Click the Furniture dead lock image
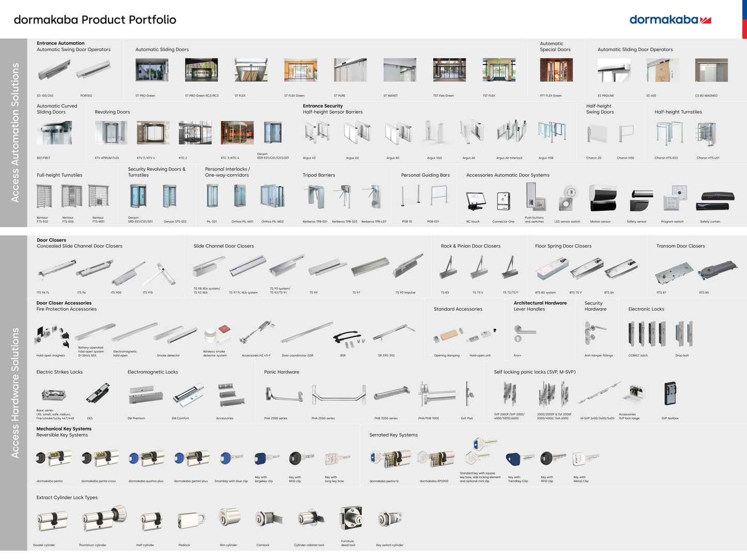This screenshot has width=747, height=560. point(350,518)
